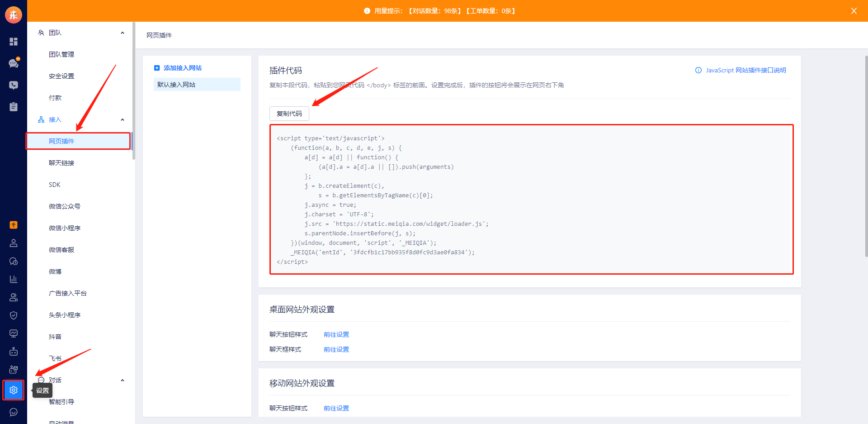Screen dimensions: 868x424
Task: Open the single person customer icon
Action: pos(14,243)
